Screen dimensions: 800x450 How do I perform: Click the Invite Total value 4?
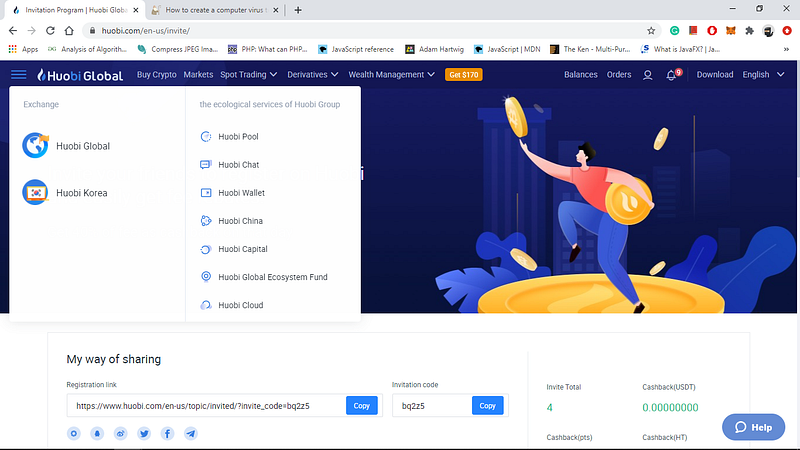549,407
